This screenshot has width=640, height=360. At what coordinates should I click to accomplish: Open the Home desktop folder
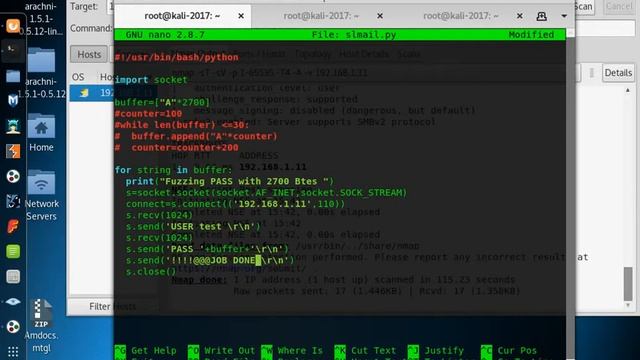pyautogui.click(x=41, y=133)
